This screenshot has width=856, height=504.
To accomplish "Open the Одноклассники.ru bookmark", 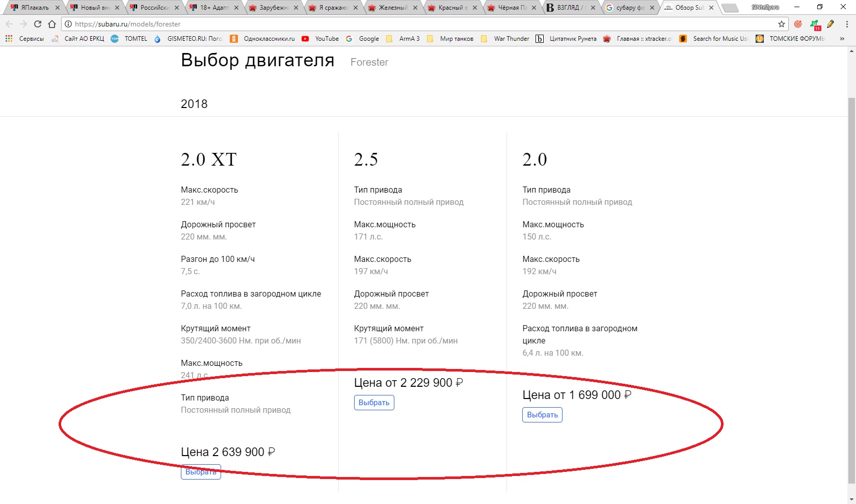I will (x=262, y=39).
